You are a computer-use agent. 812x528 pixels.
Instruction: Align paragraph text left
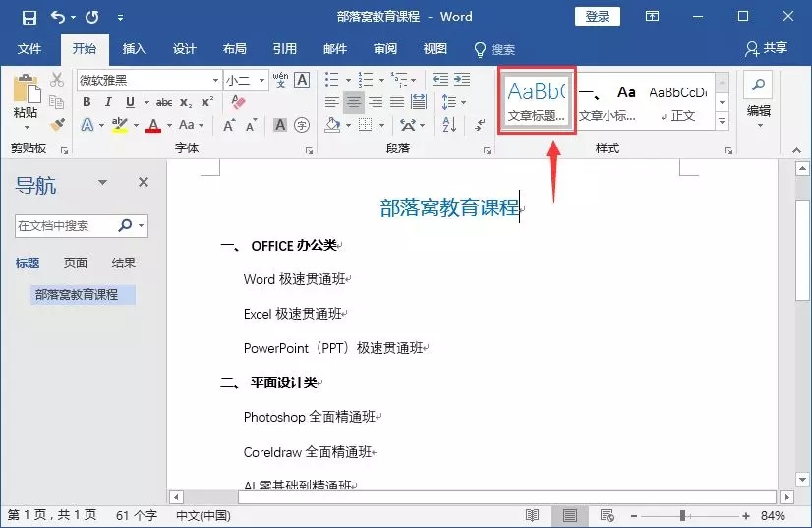[x=332, y=102]
